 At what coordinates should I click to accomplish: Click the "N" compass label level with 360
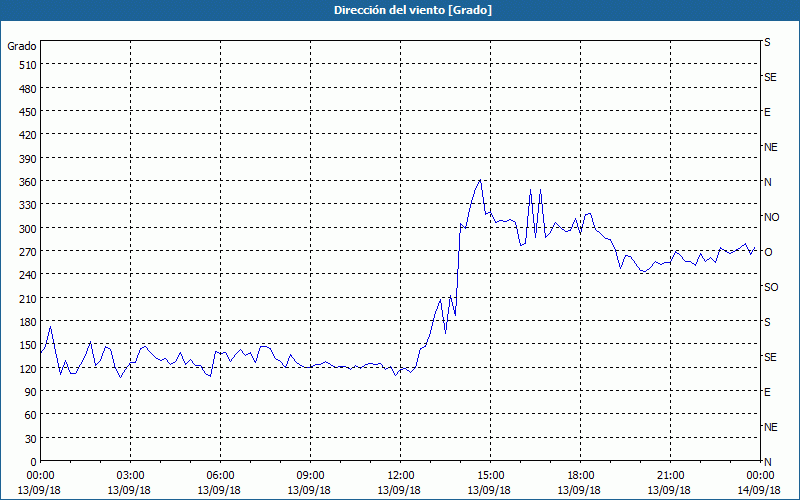tap(768, 182)
